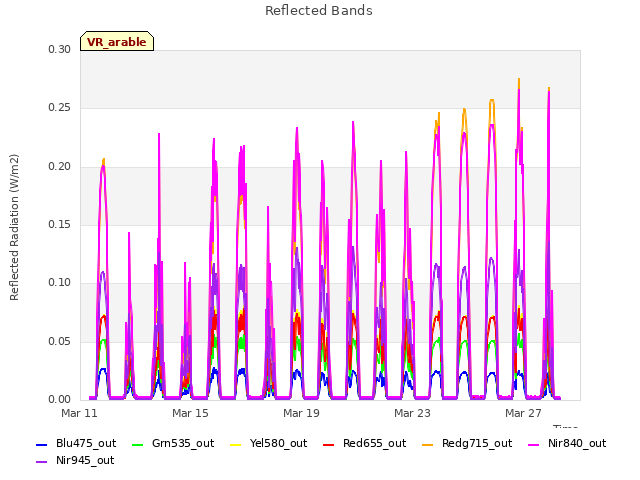
Task: Toggle the Nir840_out legend entry
Action: click(567, 443)
